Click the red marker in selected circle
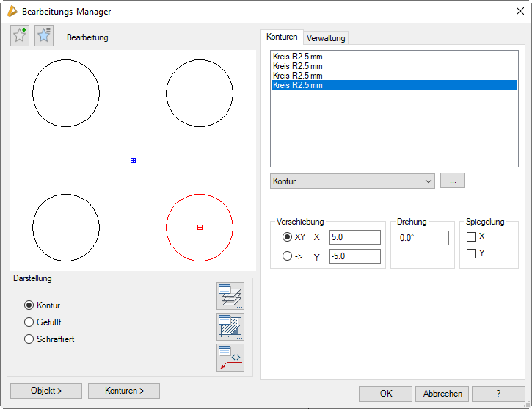The height and width of the screenshot is (409, 532). pos(200,228)
